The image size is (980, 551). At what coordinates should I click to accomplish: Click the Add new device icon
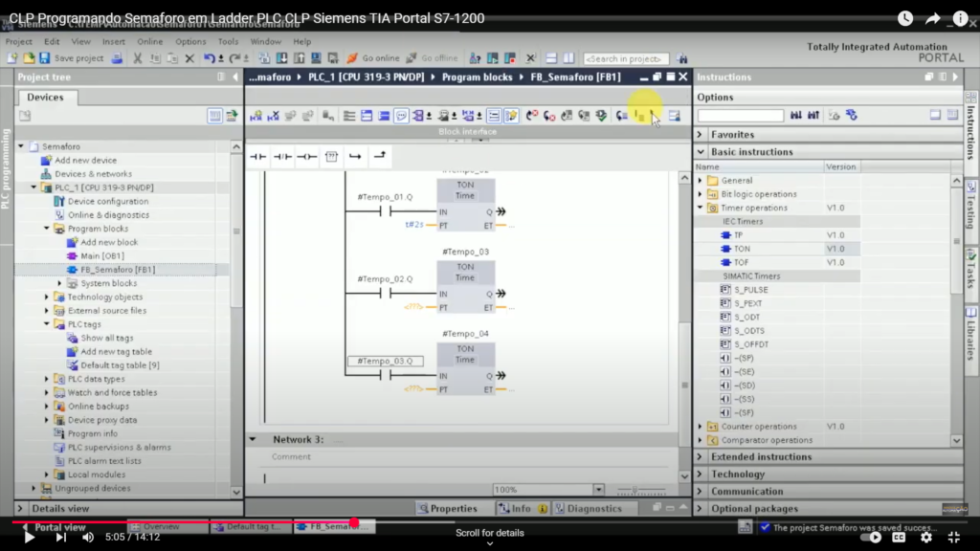click(46, 160)
